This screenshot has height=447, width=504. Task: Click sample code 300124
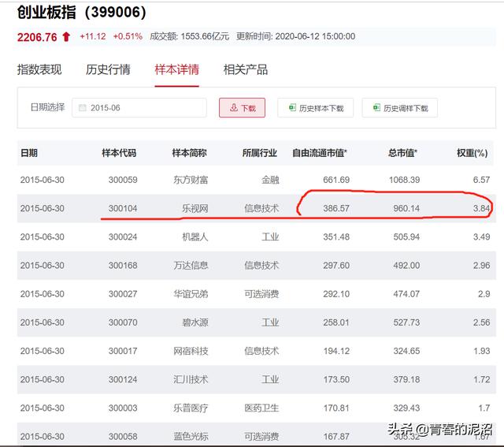pos(123,380)
